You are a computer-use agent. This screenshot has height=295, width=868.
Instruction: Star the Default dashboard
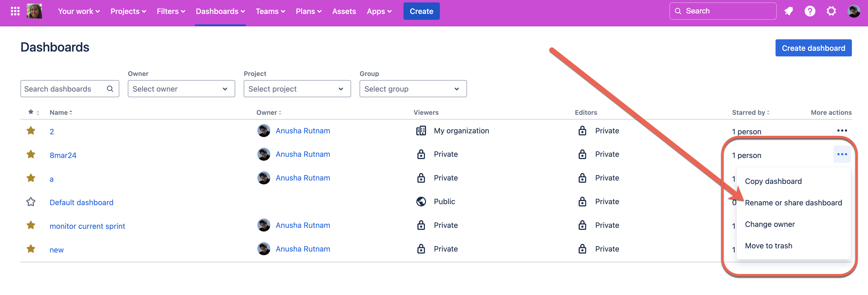[x=31, y=202]
